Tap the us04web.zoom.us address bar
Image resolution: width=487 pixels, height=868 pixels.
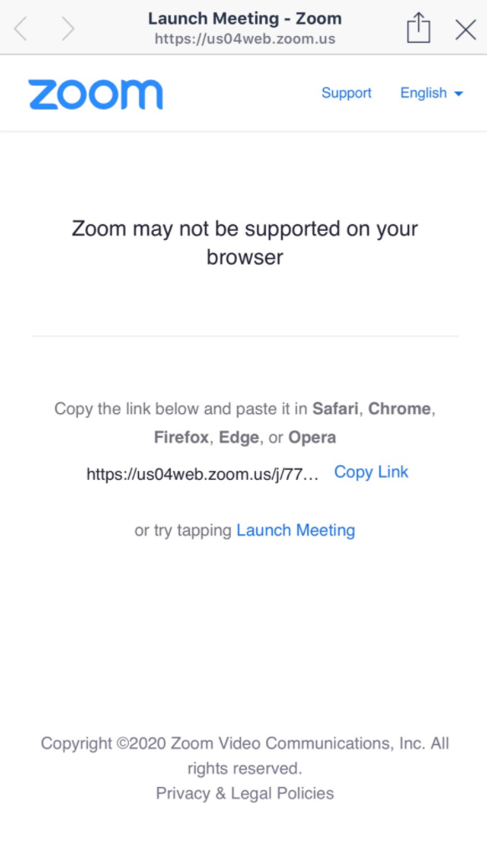245,39
